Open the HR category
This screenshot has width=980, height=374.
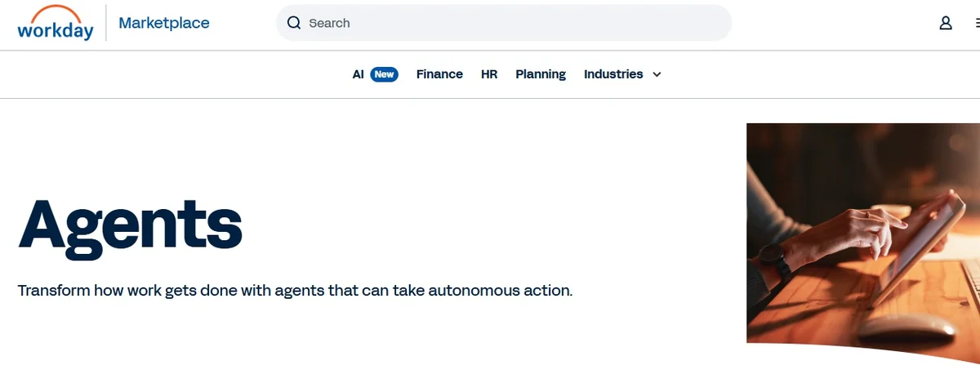(489, 74)
